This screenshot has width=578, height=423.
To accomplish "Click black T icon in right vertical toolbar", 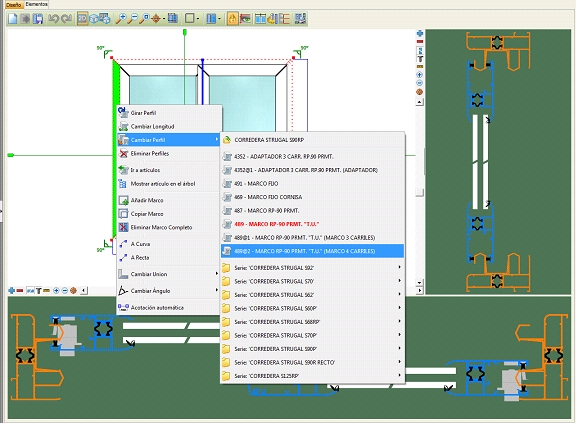I will pyautogui.click(x=420, y=59).
